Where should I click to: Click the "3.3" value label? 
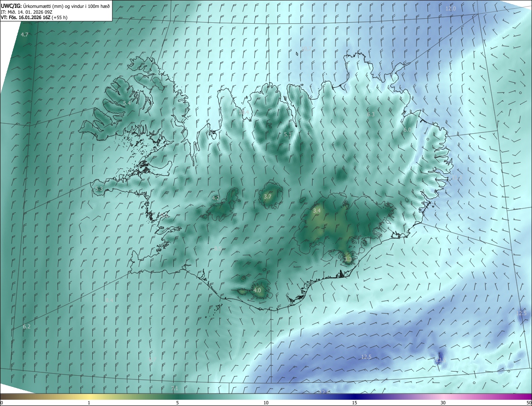(x=348, y=259)
